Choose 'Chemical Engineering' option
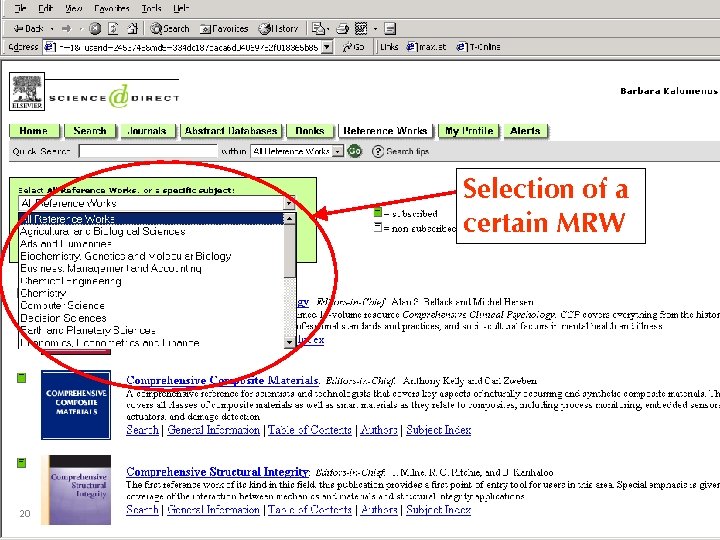The height and width of the screenshot is (540, 720). [151, 281]
